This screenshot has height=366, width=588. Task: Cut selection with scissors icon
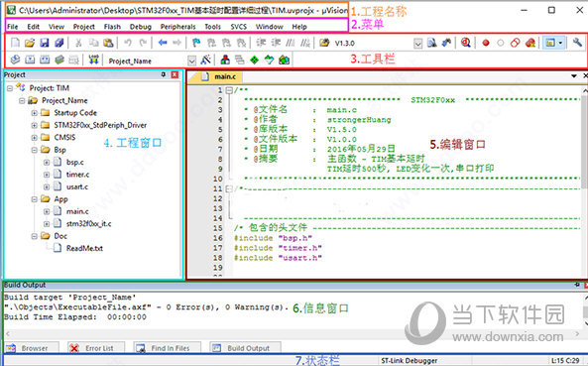[78, 43]
